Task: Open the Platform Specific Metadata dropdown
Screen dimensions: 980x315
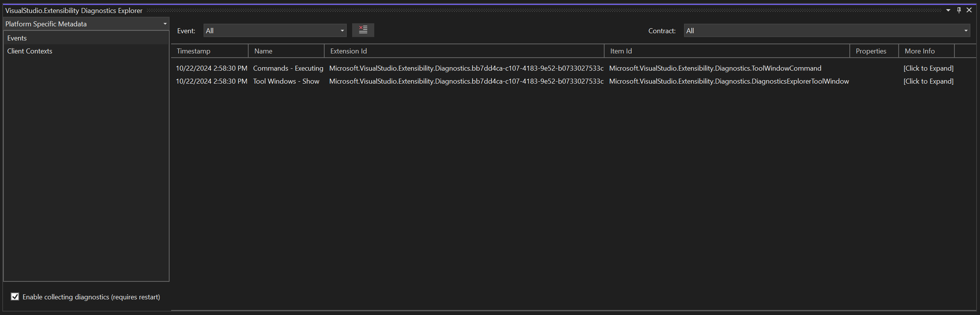Action: coord(86,24)
